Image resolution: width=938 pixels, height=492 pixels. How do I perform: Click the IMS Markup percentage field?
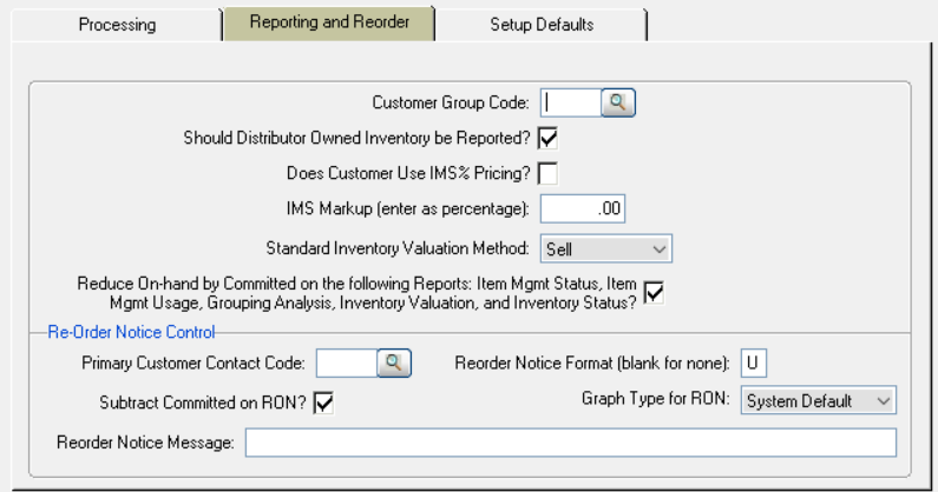583,208
